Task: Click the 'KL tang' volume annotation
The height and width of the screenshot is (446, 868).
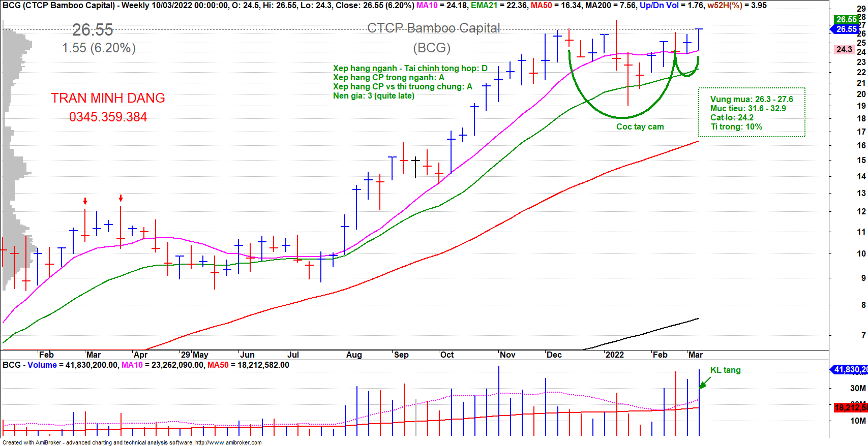Action: (725, 370)
